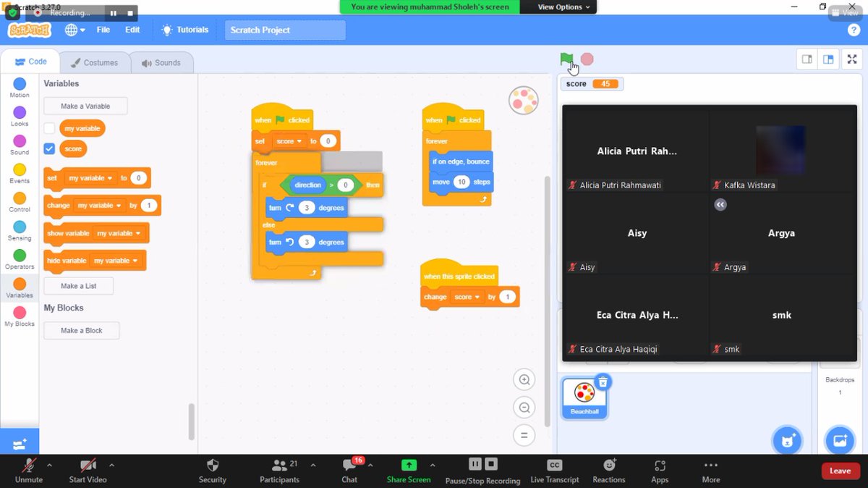Zoom out on the code workspace
Viewport: 868px width, 488px height.
tap(524, 407)
